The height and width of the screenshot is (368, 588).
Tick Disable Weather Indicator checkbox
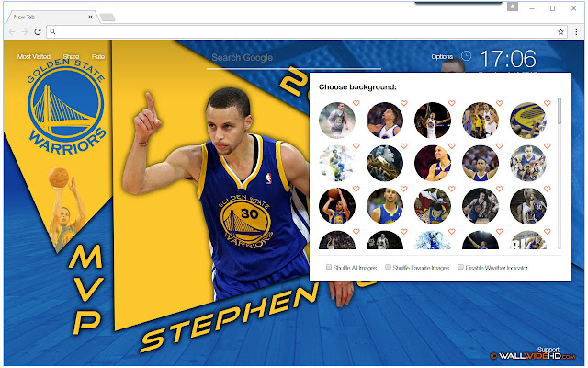click(460, 267)
